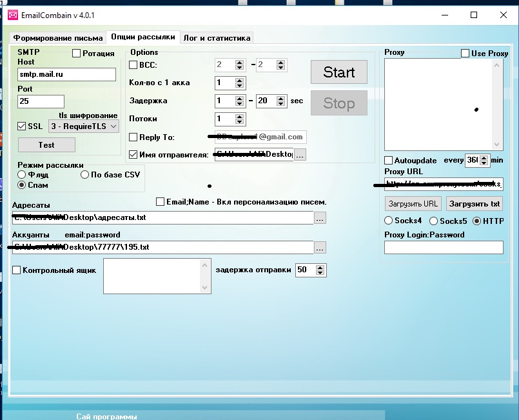Image resolution: width=519 pixels, height=420 pixels.
Task: Minimize the EmailCombain window
Action: (x=445, y=15)
